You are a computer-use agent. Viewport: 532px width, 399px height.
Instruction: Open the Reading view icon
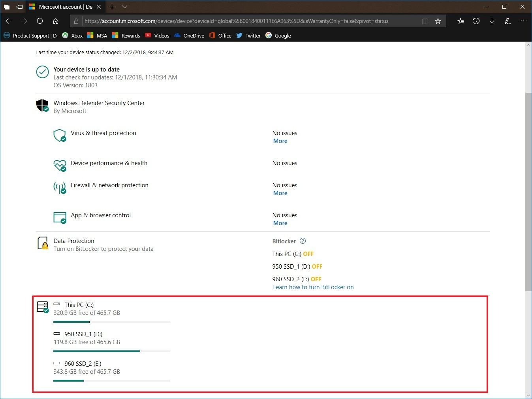point(425,21)
